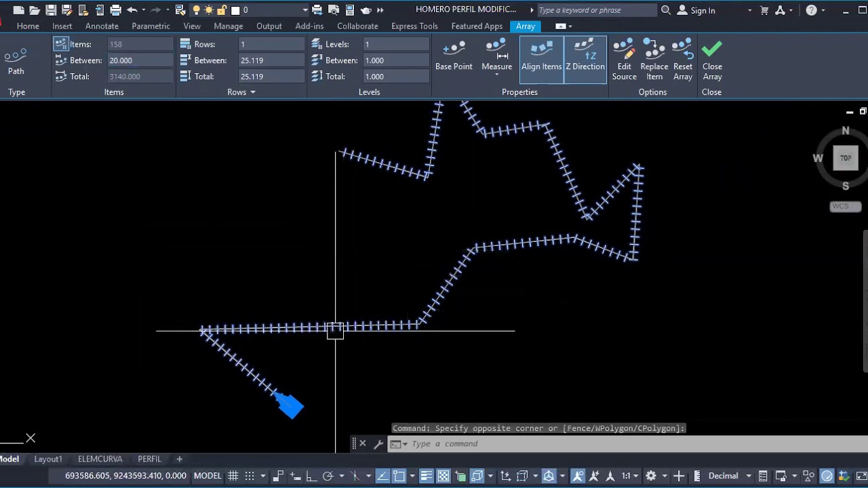Toggle the drawing grid display
The image size is (868, 488).
tap(233, 476)
